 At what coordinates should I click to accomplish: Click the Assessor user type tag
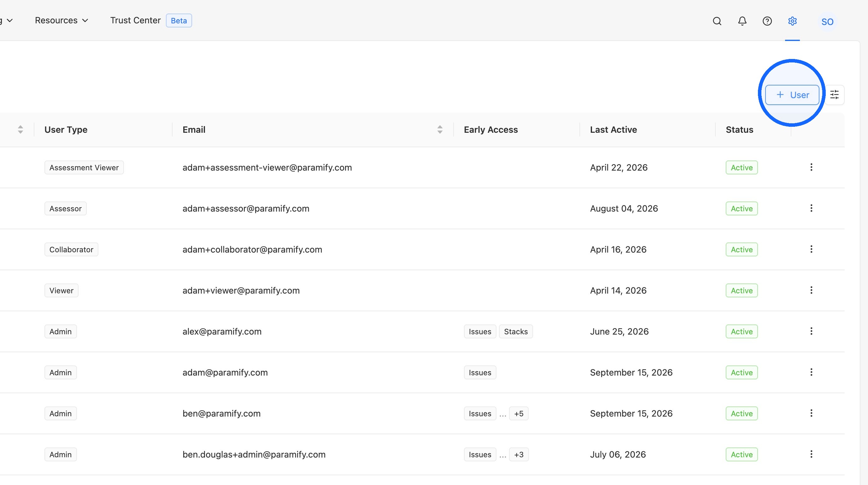click(x=65, y=209)
